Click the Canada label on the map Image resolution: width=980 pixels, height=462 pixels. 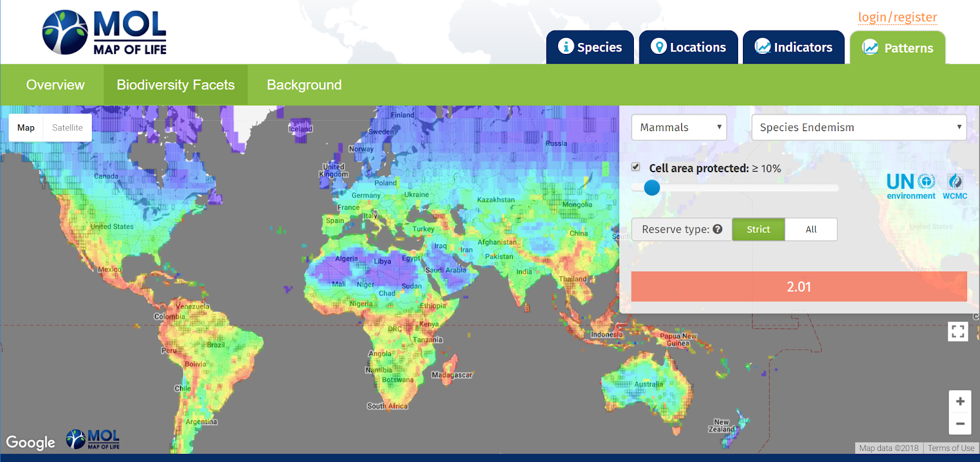pyautogui.click(x=106, y=176)
